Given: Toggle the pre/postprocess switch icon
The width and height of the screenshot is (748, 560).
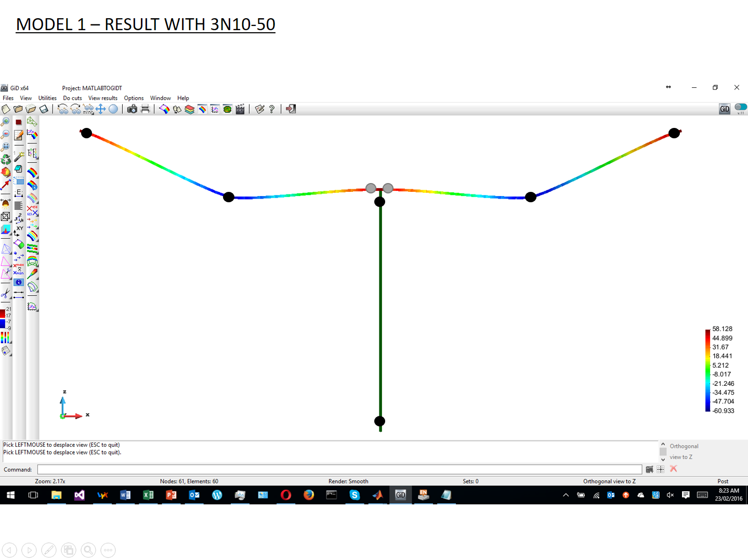Looking at the screenshot, I should click(x=741, y=107).
